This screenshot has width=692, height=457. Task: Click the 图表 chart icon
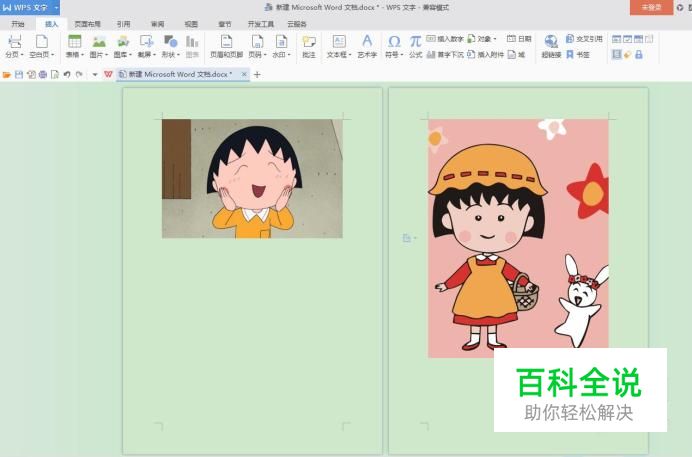click(x=192, y=41)
